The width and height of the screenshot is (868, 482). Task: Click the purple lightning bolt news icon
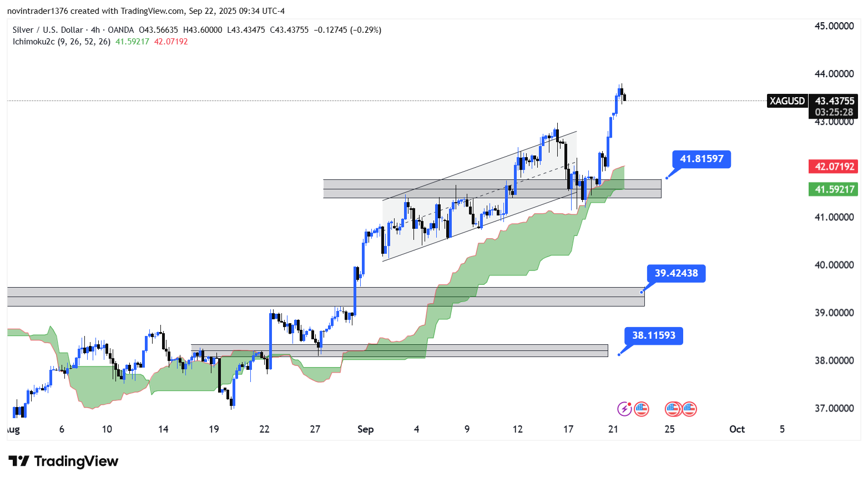pyautogui.click(x=624, y=409)
